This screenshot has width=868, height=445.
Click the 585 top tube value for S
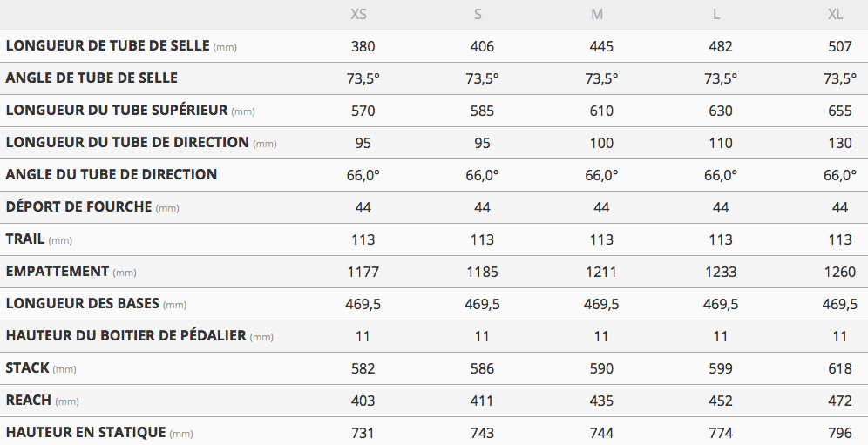[482, 111]
